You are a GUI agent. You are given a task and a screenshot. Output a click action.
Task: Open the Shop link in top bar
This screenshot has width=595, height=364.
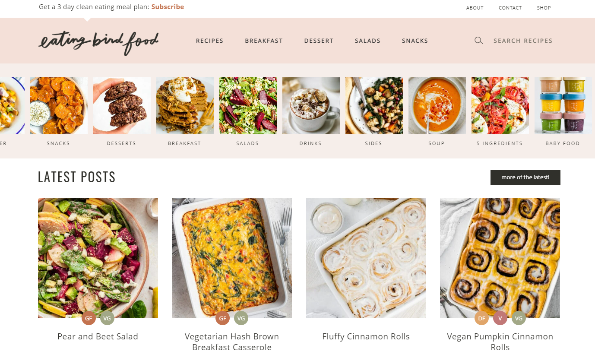[x=544, y=8]
